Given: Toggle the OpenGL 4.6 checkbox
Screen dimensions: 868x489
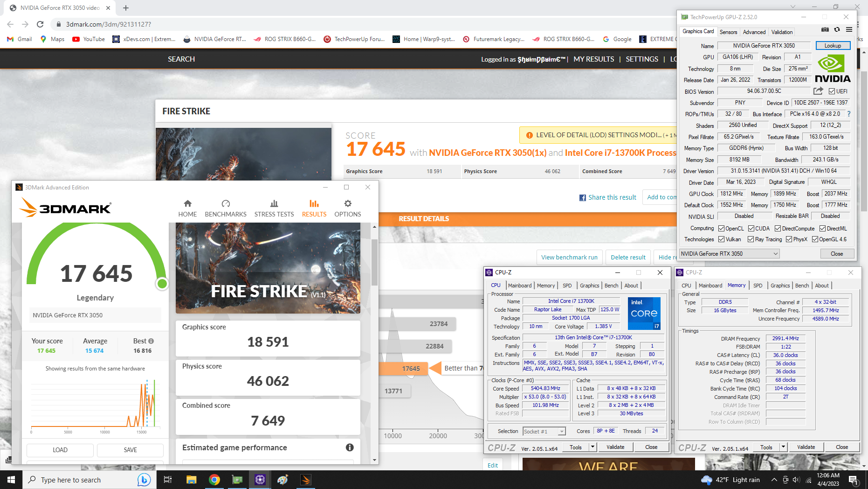Looking at the screenshot, I should 815,239.
